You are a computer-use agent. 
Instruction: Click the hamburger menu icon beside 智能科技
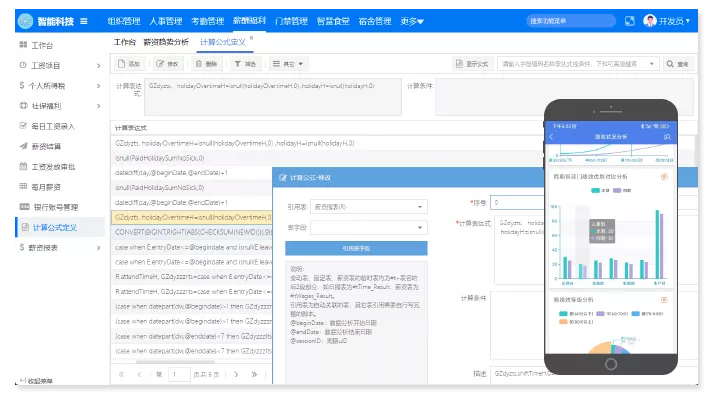[x=84, y=21]
